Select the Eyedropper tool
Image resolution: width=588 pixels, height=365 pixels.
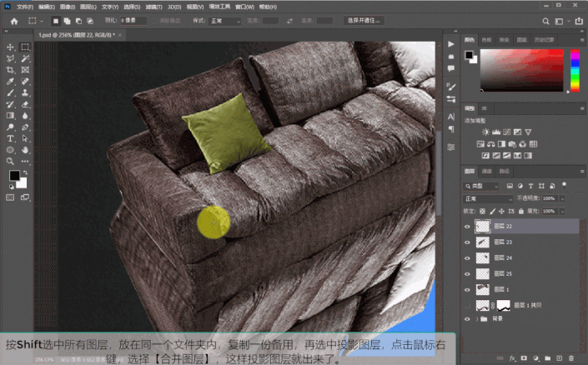[10, 82]
